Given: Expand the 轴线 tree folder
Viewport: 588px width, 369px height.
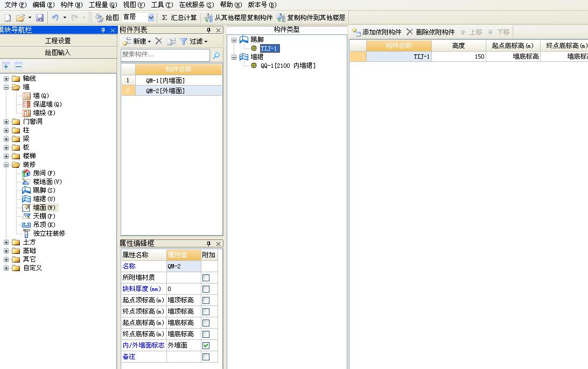Looking at the screenshot, I should 6,79.
